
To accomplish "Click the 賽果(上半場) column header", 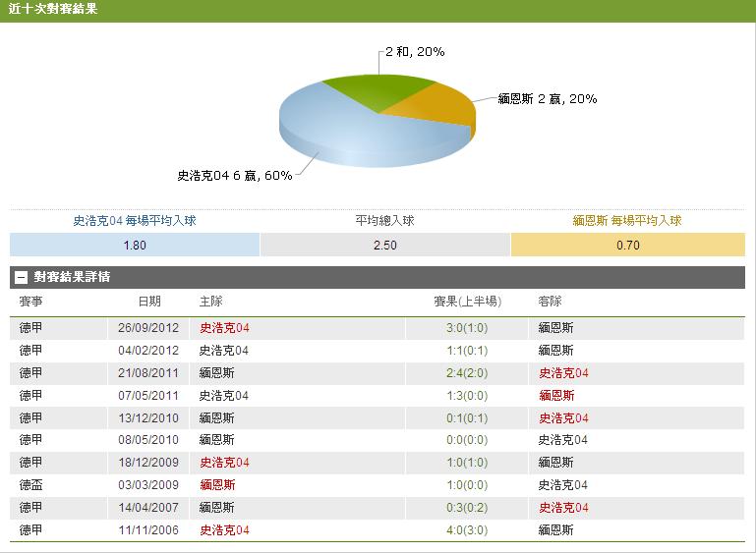I will click(467, 302).
